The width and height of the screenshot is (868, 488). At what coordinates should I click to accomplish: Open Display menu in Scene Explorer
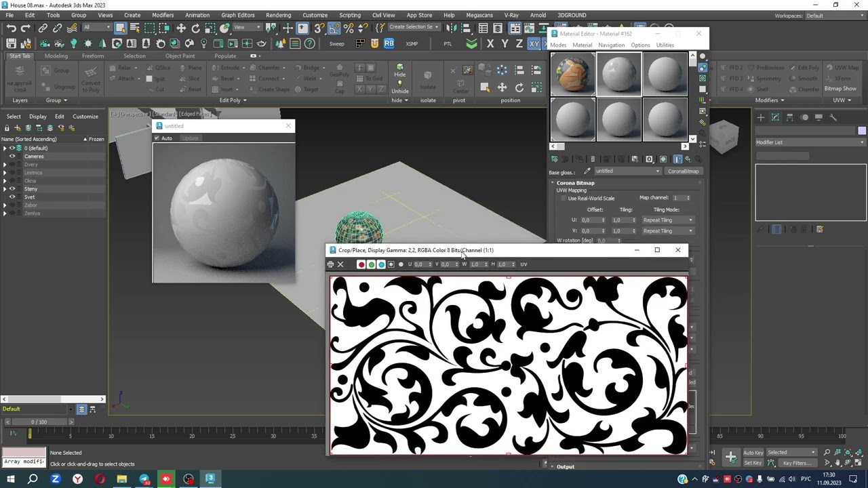click(38, 117)
